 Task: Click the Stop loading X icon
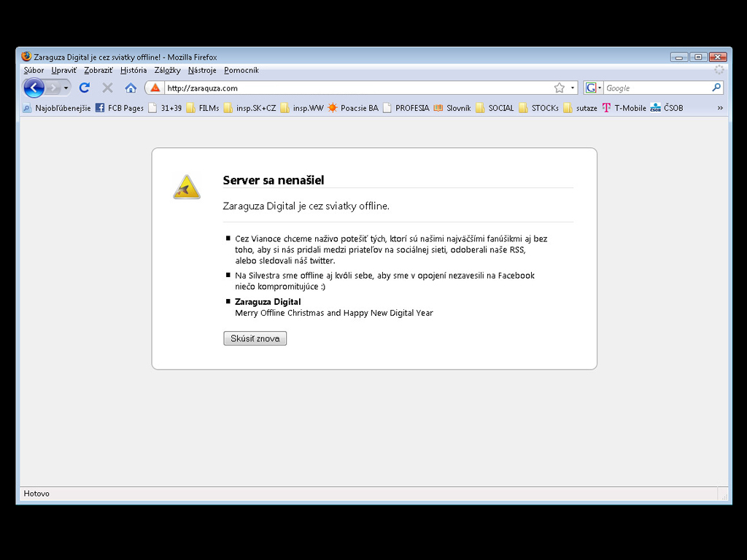coord(108,87)
